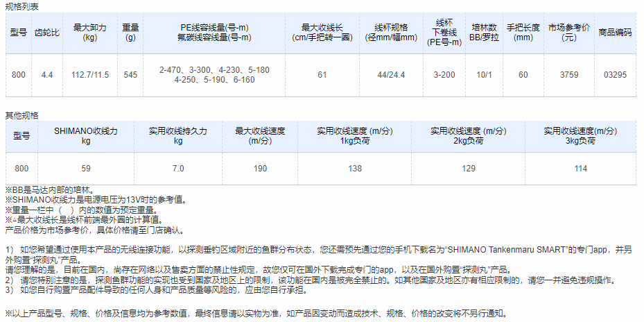
Task: Click gear ratio value 4.4
Action: click(x=47, y=75)
